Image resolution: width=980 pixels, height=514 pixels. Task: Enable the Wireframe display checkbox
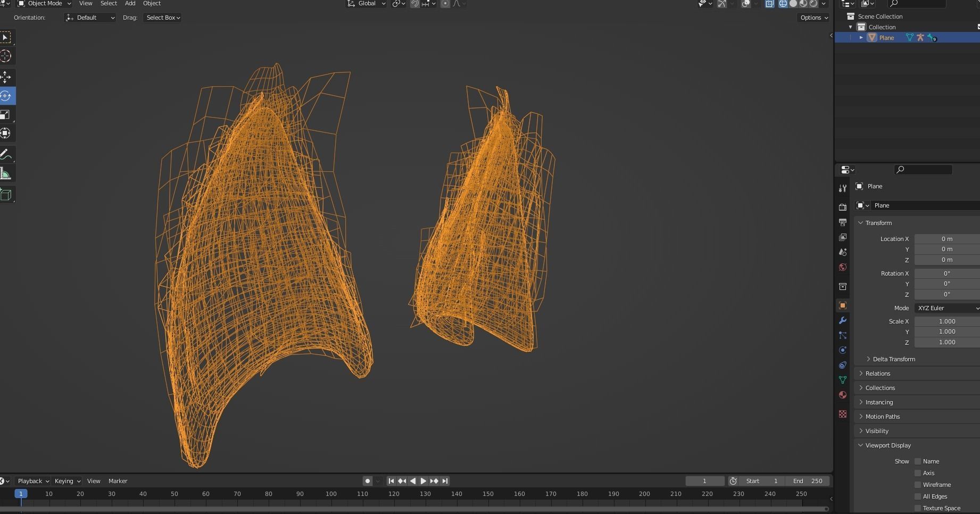[918, 485]
